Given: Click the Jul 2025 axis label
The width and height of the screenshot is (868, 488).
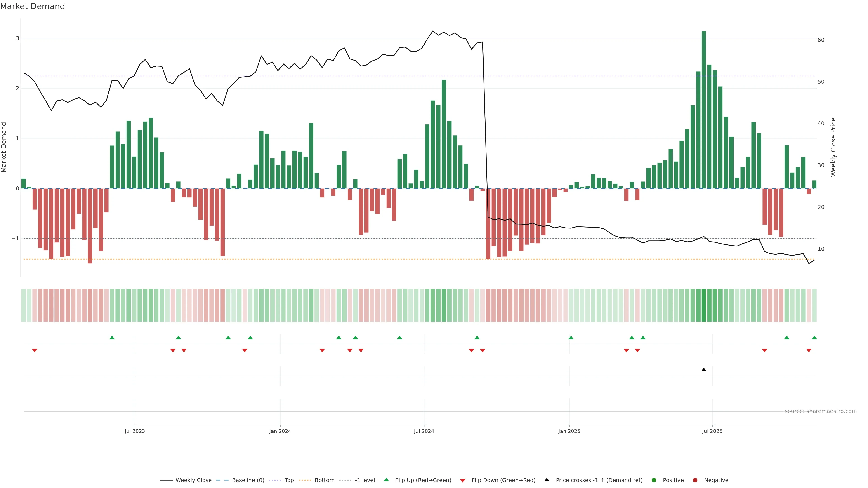Looking at the screenshot, I should pos(712,431).
